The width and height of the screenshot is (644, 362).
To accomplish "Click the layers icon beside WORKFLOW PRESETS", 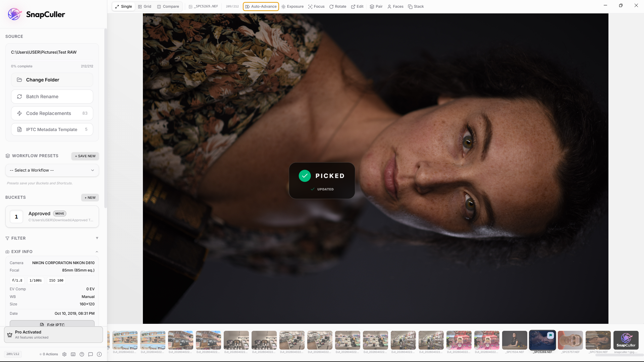I will 8,156.
